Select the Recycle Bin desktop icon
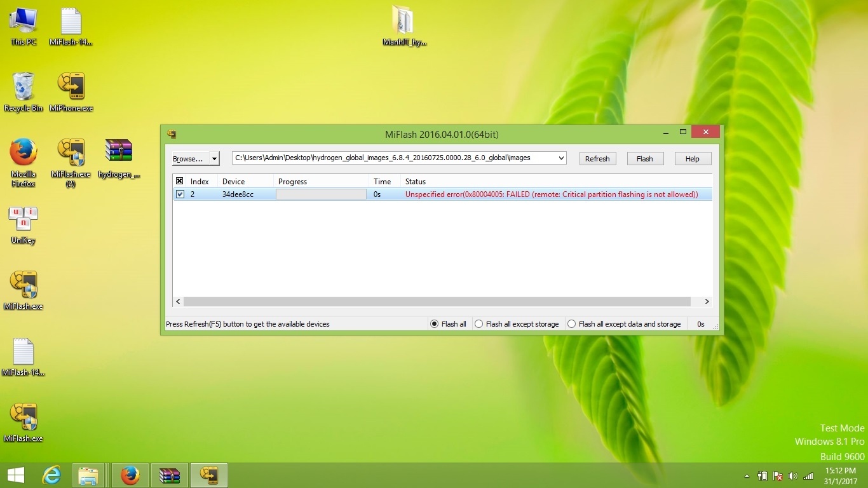The image size is (868, 488). coord(24,93)
